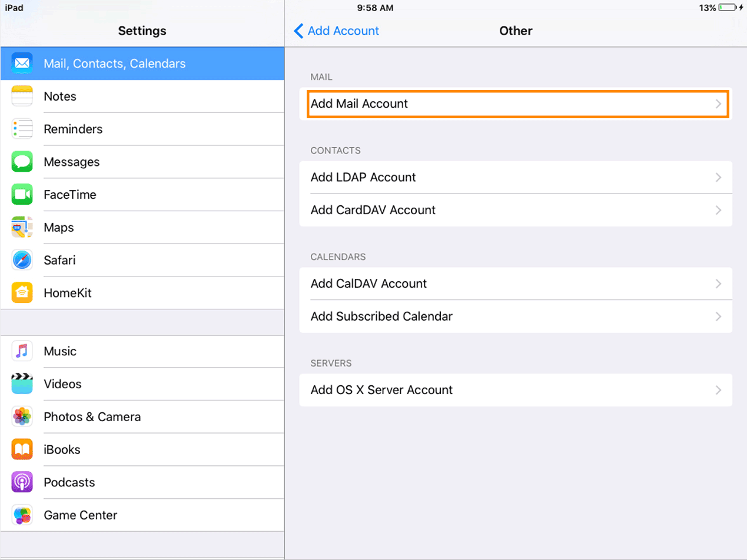747x560 pixels.
Task: Open Game Center settings label
Action: pyautogui.click(x=81, y=515)
